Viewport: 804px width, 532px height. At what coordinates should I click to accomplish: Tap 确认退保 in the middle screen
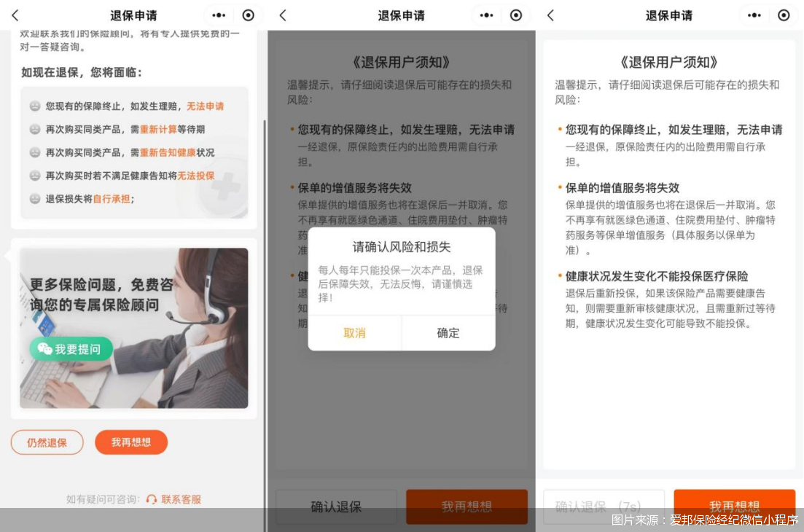coord(336,506)
